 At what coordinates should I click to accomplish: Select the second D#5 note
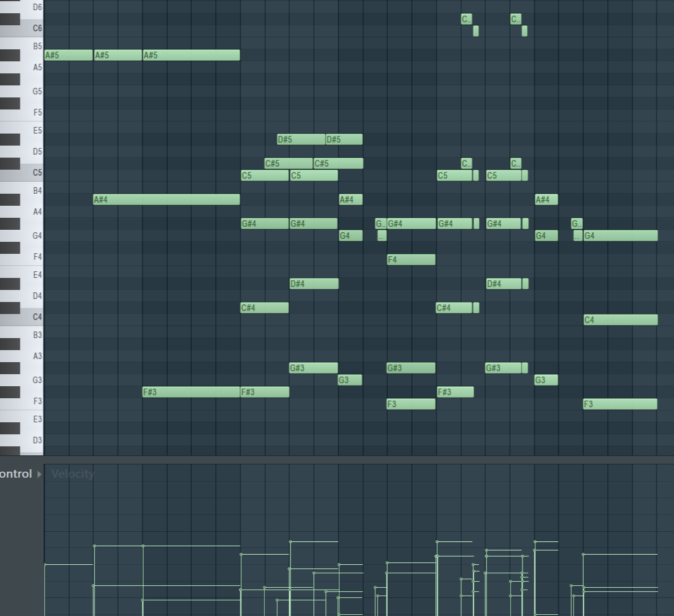coord(344,140)
